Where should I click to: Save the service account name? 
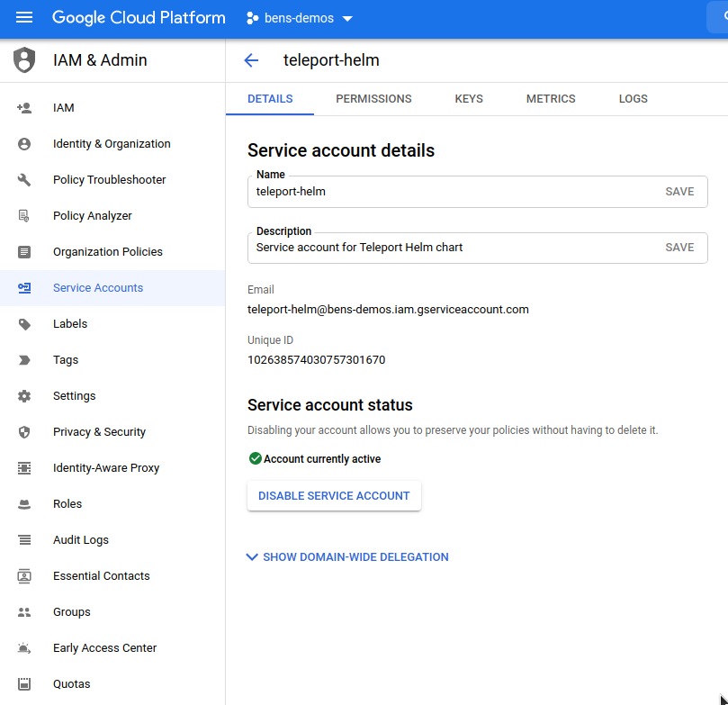pyautogui.click(x=679, y=191)
